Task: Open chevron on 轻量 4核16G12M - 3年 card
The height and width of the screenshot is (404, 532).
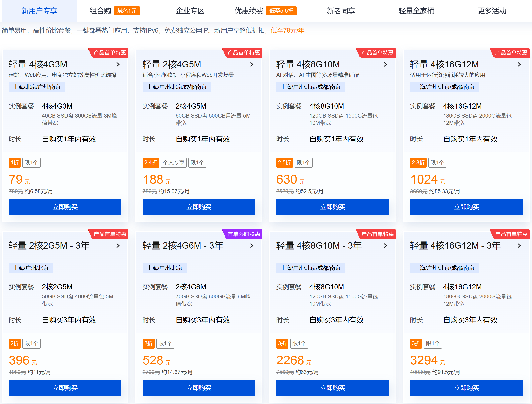Action: [x=519, y=246]
